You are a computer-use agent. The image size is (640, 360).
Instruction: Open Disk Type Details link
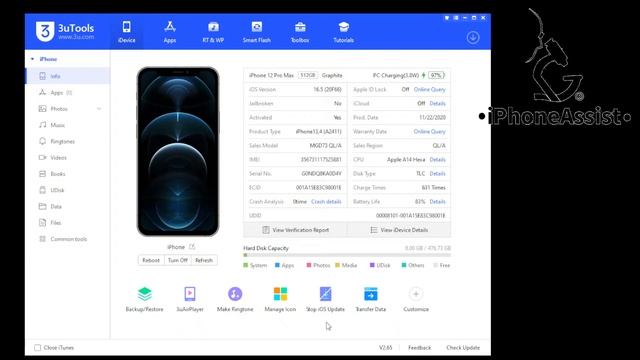click(437, 173)
